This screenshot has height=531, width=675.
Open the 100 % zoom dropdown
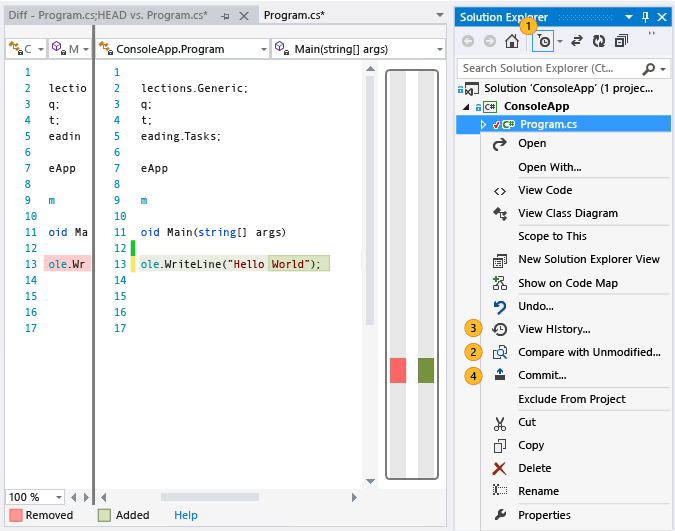[59, 497]
